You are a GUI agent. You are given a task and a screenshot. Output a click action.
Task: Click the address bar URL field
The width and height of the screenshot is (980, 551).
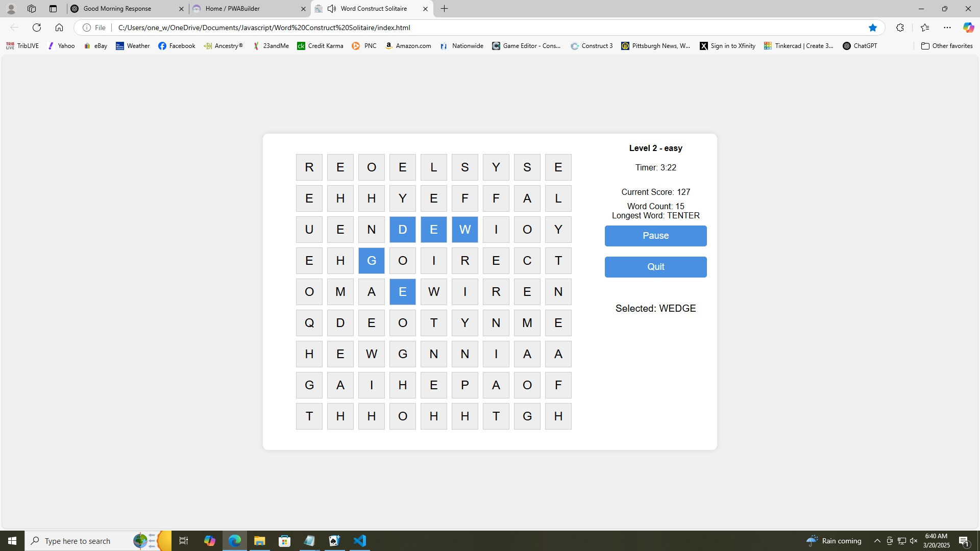click(459, 28)
